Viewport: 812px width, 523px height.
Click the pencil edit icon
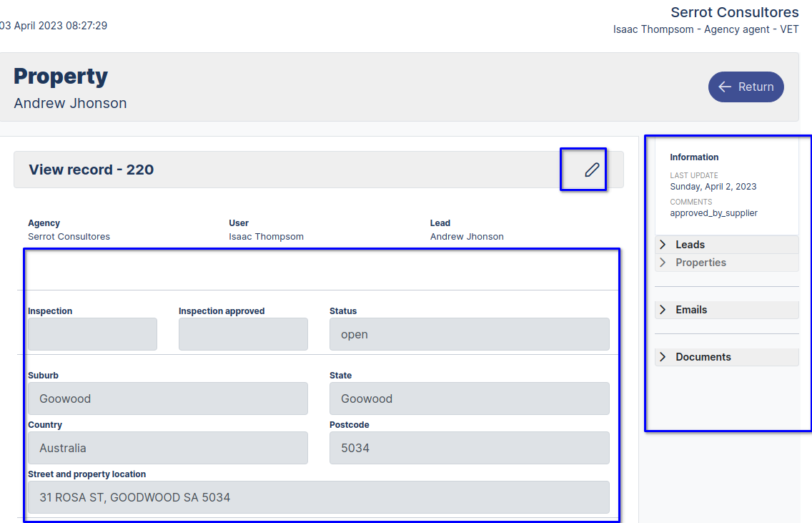[591, 170]
